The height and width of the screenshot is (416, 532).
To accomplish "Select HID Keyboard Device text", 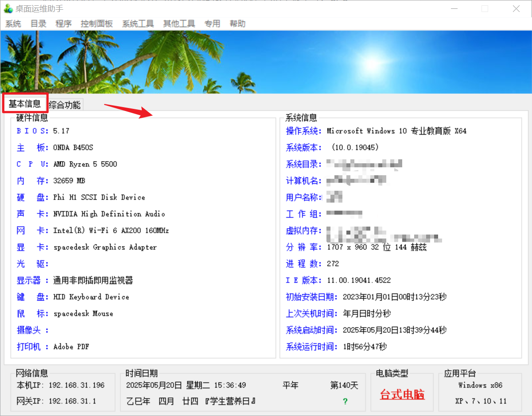I will pos(91,297).
